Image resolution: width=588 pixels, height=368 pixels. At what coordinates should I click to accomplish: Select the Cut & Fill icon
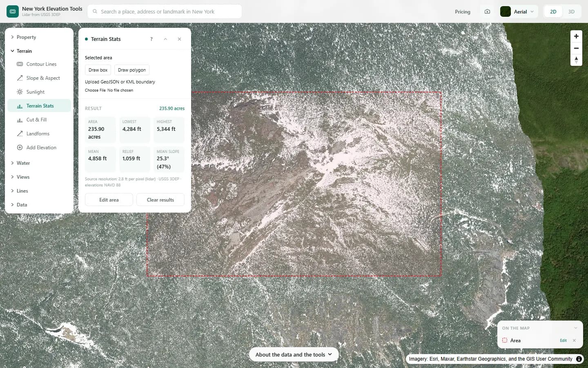click(20, 120)
